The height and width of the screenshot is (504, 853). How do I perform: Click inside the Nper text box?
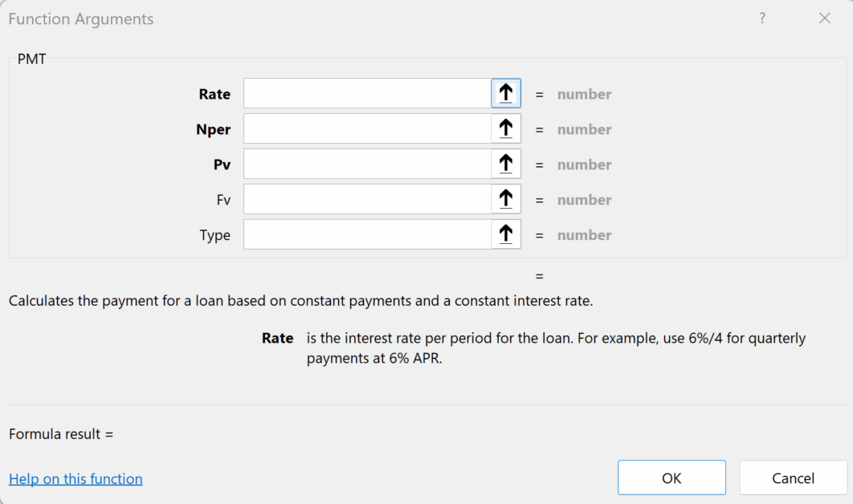tap(367, 129)
